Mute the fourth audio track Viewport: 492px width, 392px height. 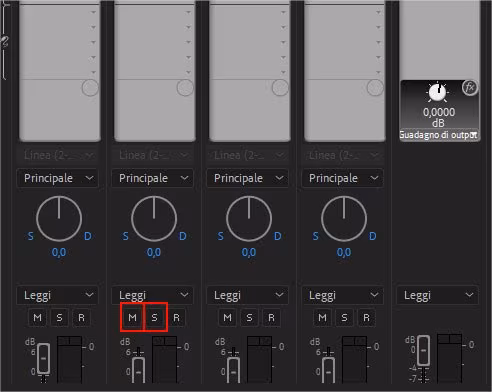click(x=322, y=317)
